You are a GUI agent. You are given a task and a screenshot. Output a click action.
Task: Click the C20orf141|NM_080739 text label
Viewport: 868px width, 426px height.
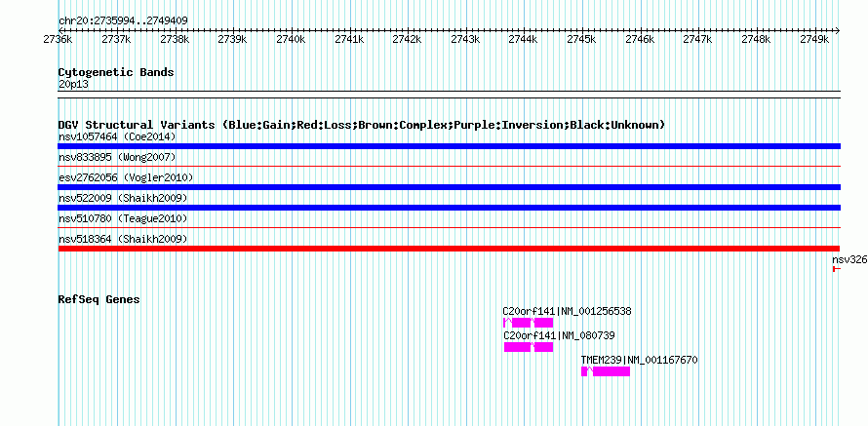(x=559, y=335)
